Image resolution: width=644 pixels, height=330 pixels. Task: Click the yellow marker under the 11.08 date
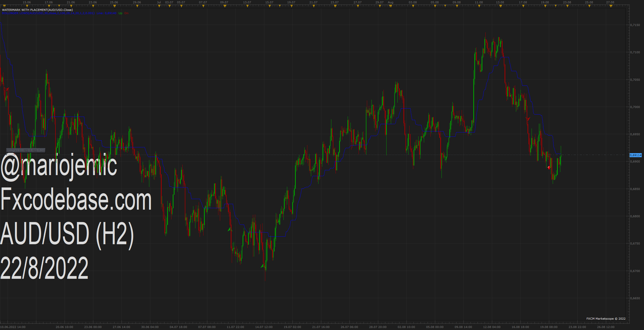(x=479, y=6)
